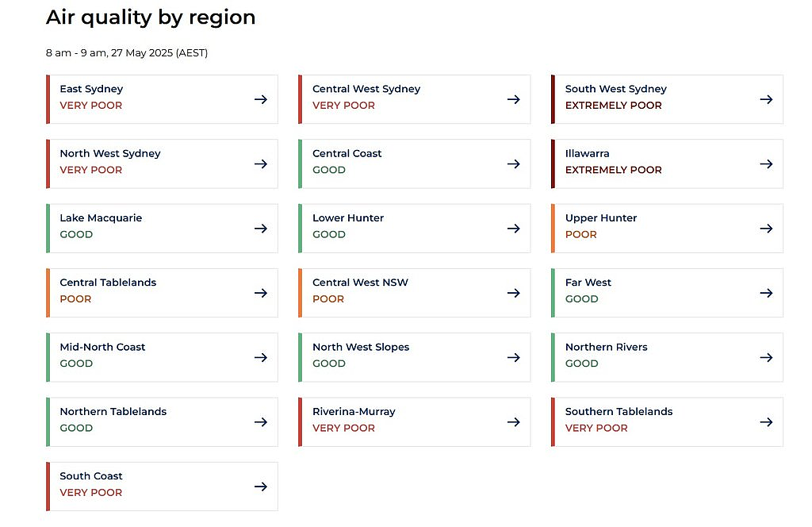Click the Northern Rivers arrow icon

pos(767,357)
